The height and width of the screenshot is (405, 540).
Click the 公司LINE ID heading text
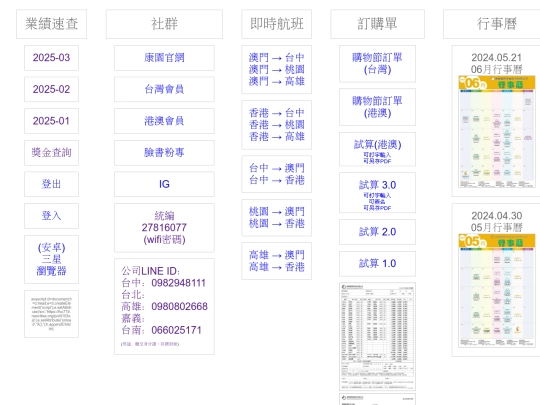click(150, 271)
